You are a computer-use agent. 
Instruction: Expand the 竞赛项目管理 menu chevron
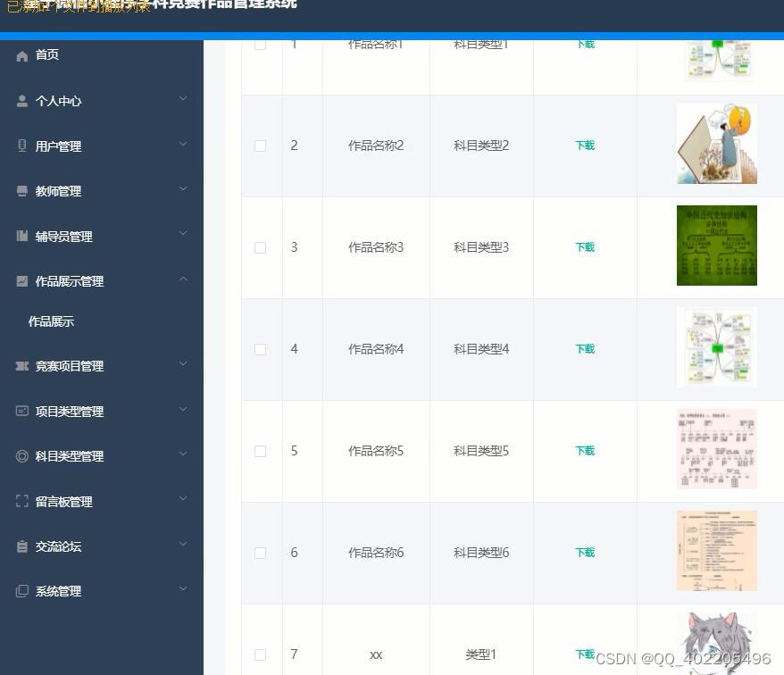(184, 363)
